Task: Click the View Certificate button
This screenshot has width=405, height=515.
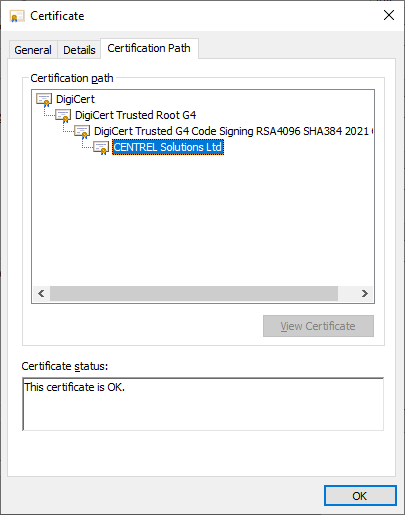Action: pos(318,326)
